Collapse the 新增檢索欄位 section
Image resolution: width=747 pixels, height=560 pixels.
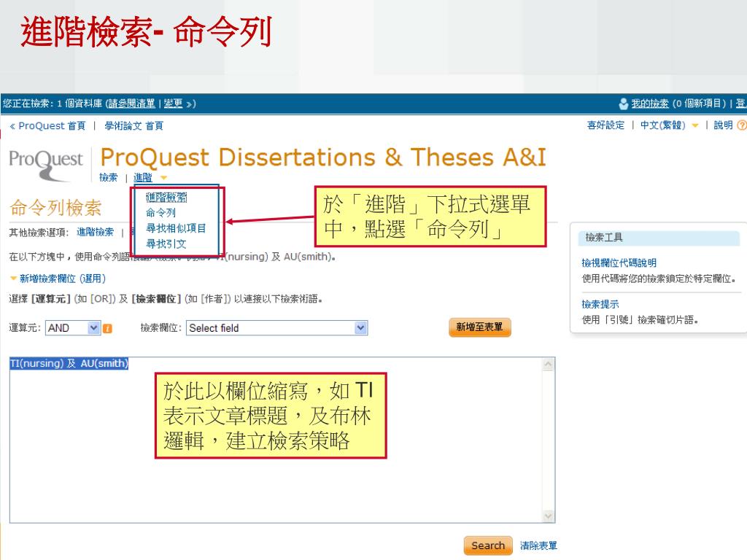click(13, 278)
